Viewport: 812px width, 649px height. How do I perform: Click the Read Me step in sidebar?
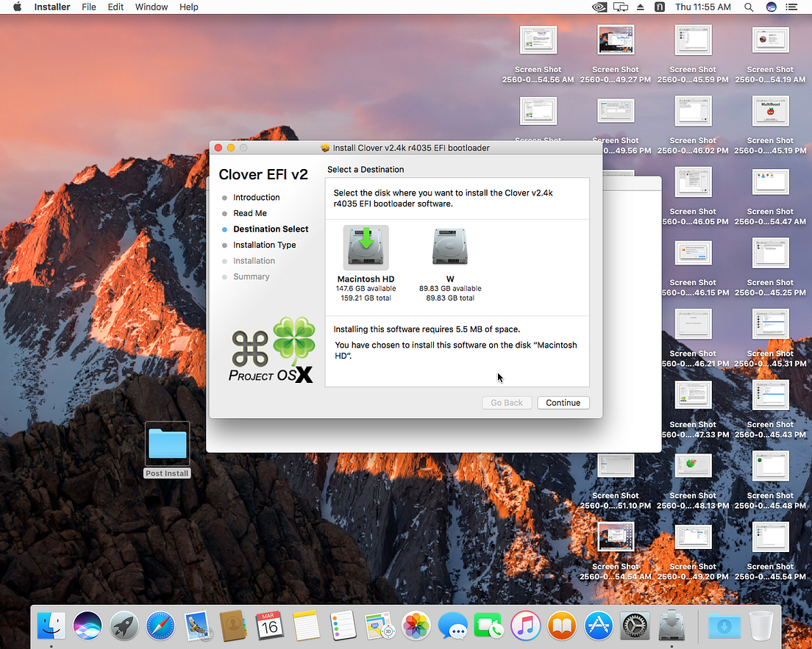click(x=249, y=213)
